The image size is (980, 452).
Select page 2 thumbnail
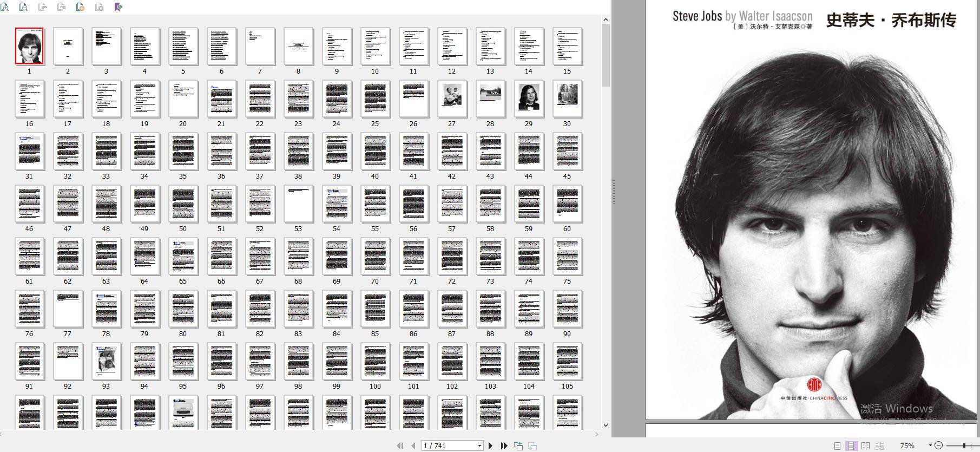(68, 46)
